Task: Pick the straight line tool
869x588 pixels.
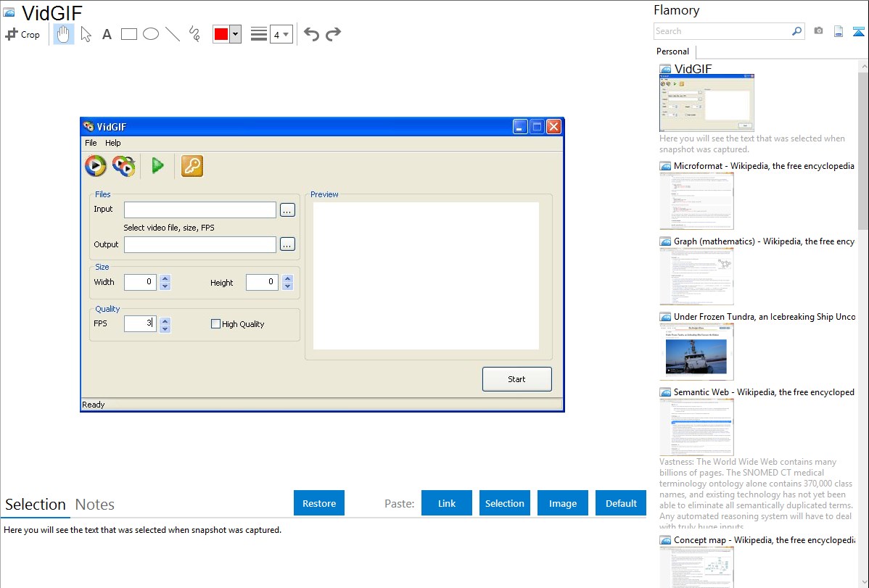Action: (x=173, y=34)
